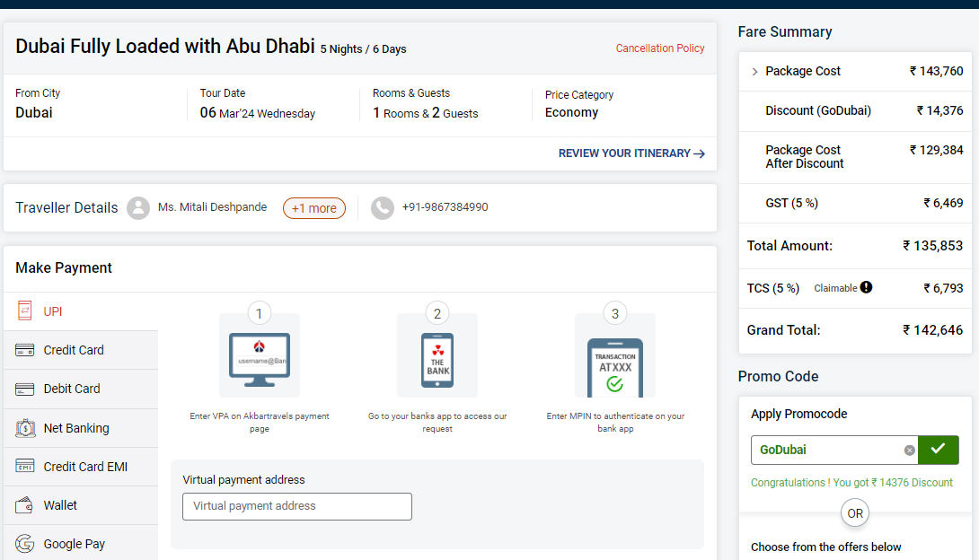The width and height of the screenshot is (979, 560).
Task: Choose Net Banking payment option
Action: 81,428
